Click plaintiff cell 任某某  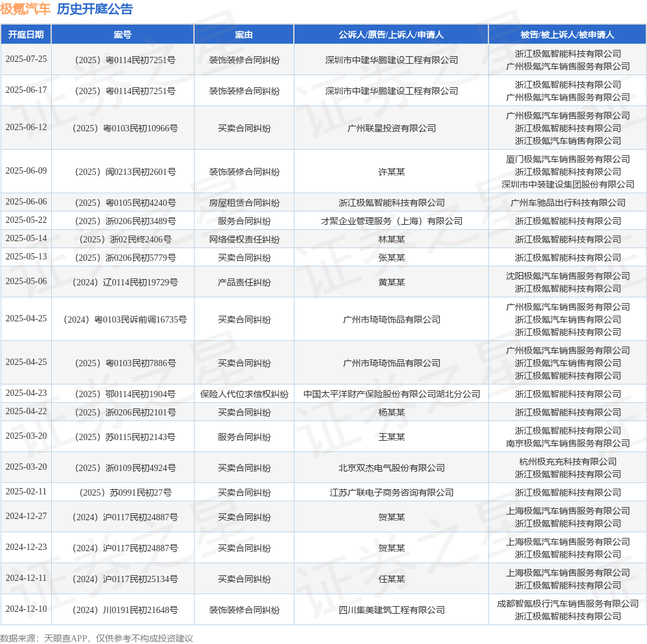(x=392, y=579)
